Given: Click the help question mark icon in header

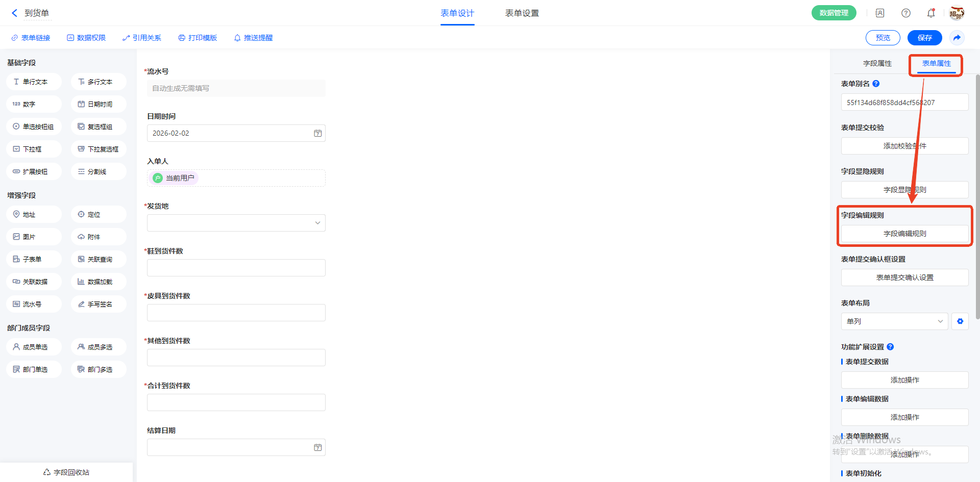Looking at the screenshot, I should click(x=906, y=13).
